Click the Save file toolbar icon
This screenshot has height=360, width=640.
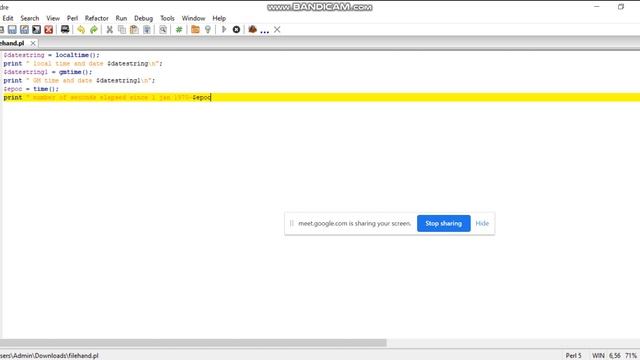12,29
